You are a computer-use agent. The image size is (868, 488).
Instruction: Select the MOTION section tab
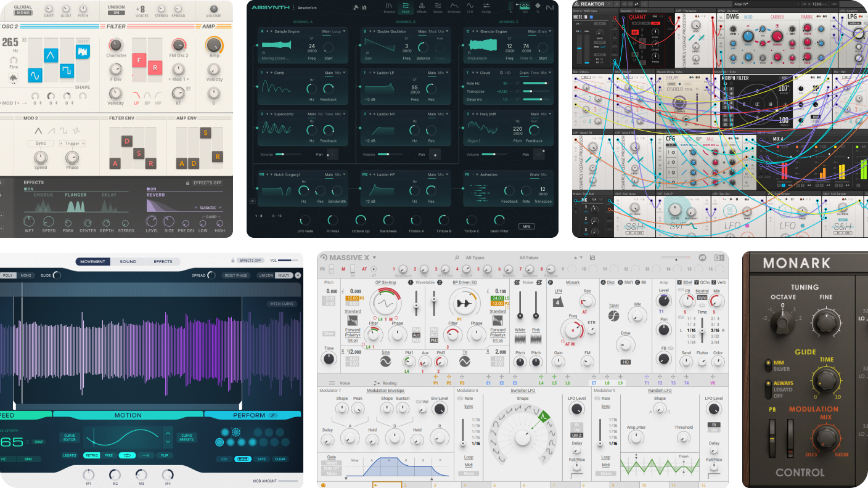[x=128, y=415]
